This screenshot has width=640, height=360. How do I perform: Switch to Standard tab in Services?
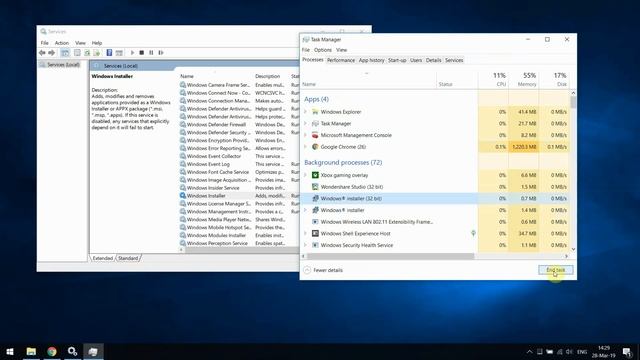[x=128, y=258]
